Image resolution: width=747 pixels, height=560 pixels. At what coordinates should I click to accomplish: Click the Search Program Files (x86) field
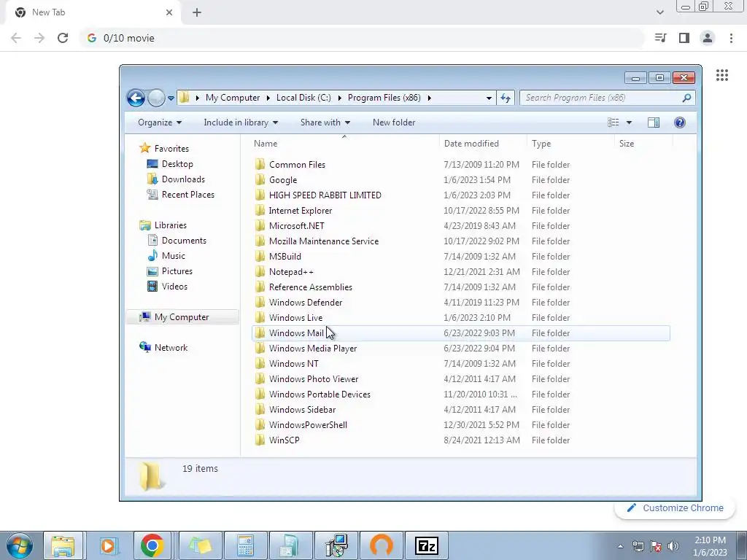[x=608, y=98]
